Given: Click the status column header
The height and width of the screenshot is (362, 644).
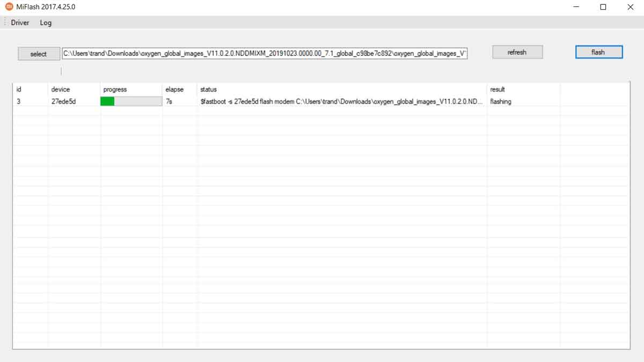Looking at the screenshot, I should point(208,90).
